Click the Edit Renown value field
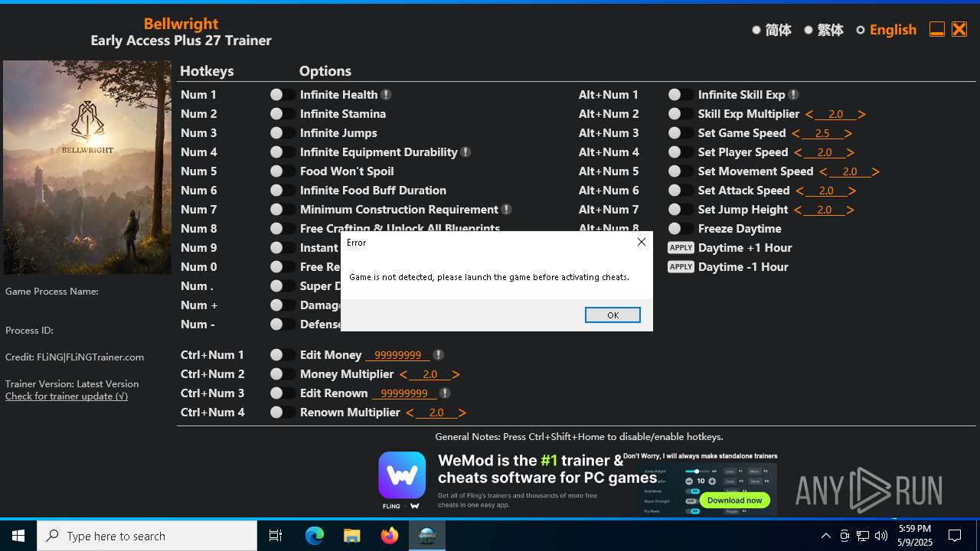 [x=404, y=393]
